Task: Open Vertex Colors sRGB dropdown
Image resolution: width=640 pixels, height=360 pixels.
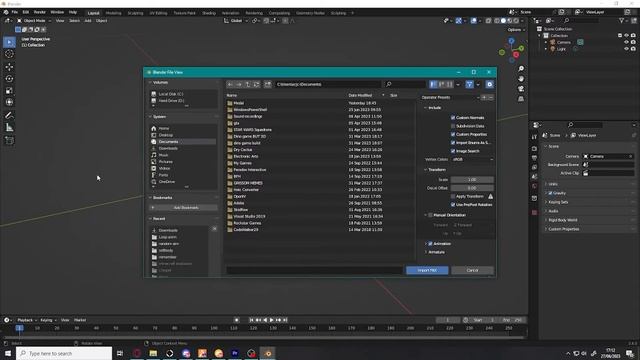Action: (472, 160)
